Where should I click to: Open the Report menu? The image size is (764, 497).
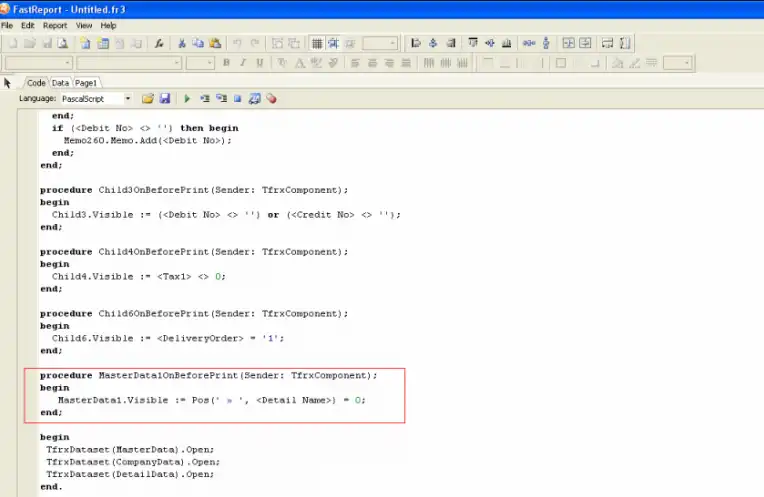click(x=55, y=25)
